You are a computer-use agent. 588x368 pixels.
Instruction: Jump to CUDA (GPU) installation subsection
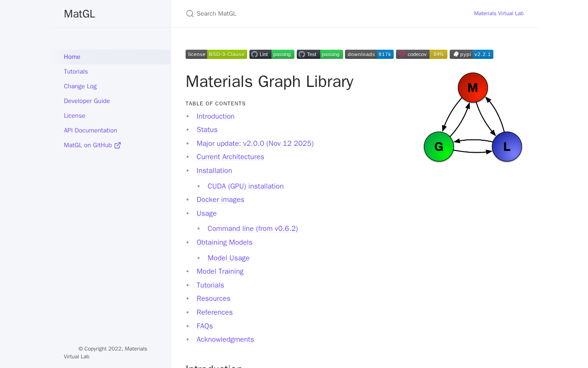tap(246, 186)
